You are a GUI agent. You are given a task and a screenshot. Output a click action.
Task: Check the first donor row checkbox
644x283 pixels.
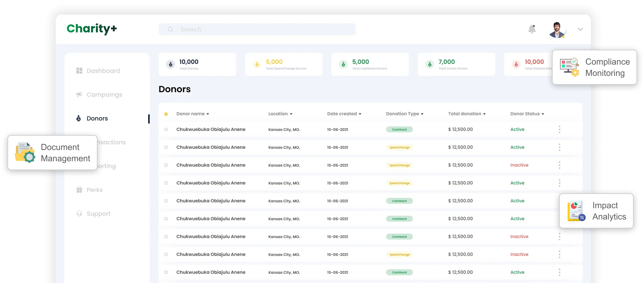click(166, 129)
